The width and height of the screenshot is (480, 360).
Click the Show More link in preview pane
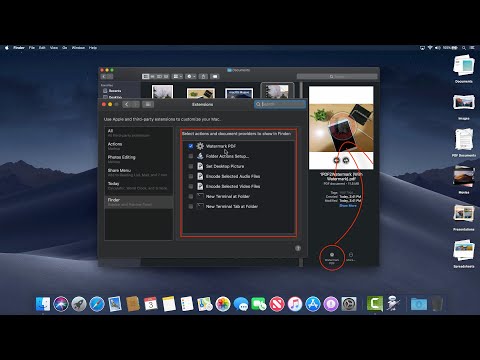[348, 206]
